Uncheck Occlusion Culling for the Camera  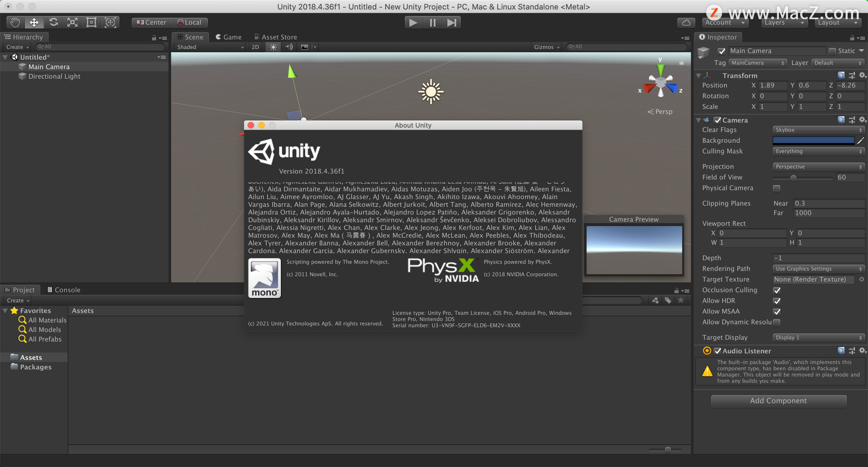coord(777,290)
